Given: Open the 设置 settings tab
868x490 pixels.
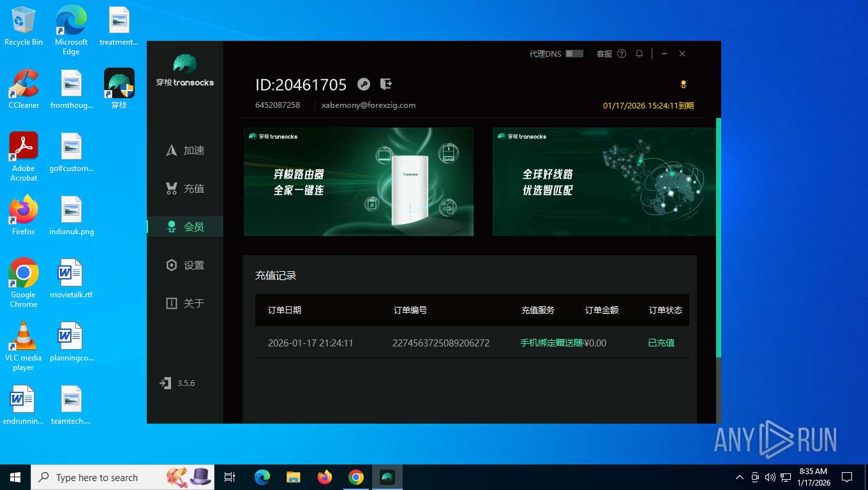Looking at the screenshot, I should pos(185,265).
